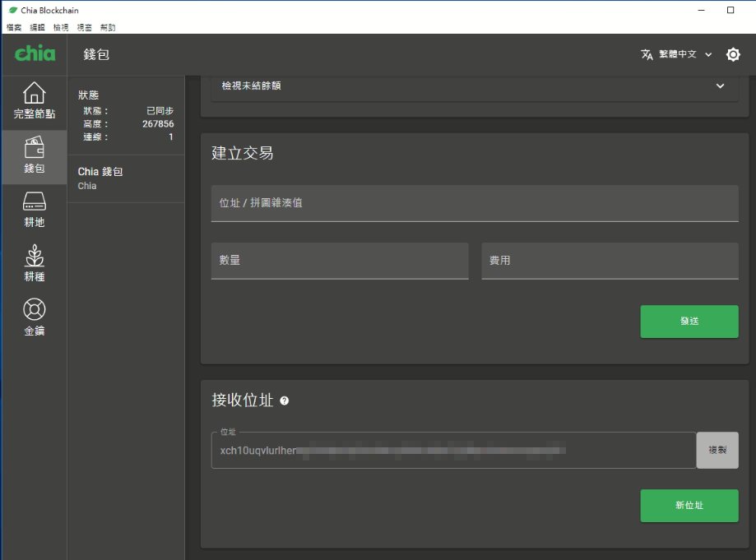
Task: Click the settings gear icon at top right
Action: click(x=733, y=54)
